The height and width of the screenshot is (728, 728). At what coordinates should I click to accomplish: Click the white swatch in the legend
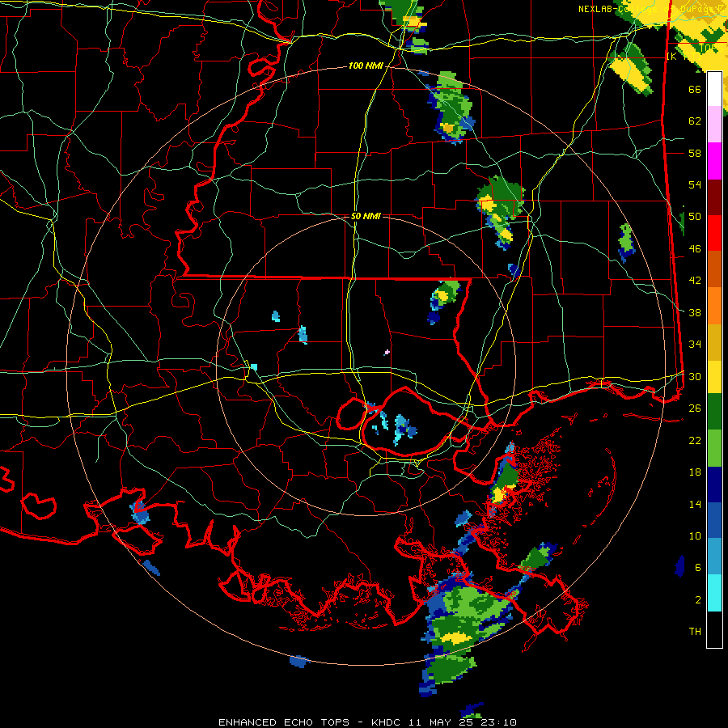(x=714, y=89)
